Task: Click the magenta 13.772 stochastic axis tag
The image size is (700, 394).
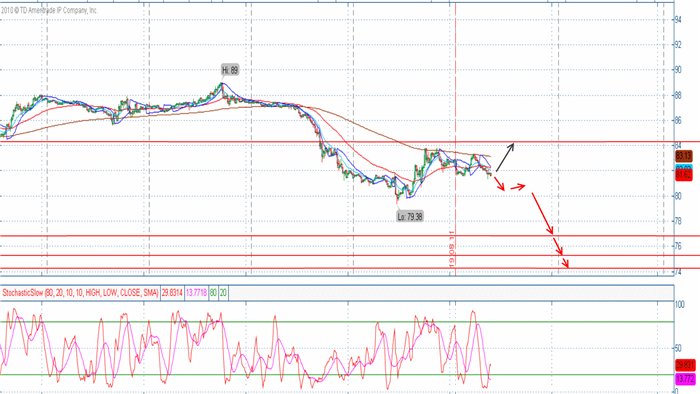Action: point(685,379)
